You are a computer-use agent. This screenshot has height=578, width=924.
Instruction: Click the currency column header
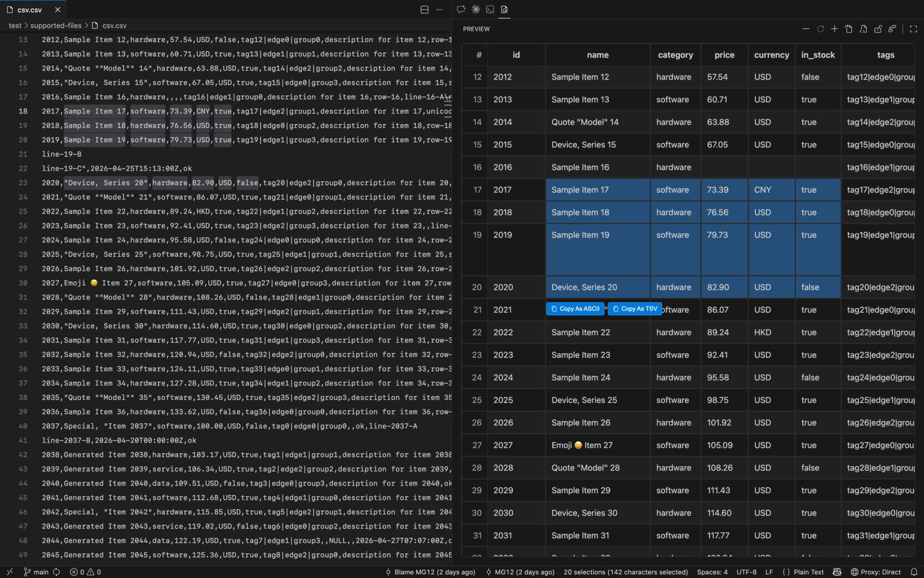(x=772, y=54)
